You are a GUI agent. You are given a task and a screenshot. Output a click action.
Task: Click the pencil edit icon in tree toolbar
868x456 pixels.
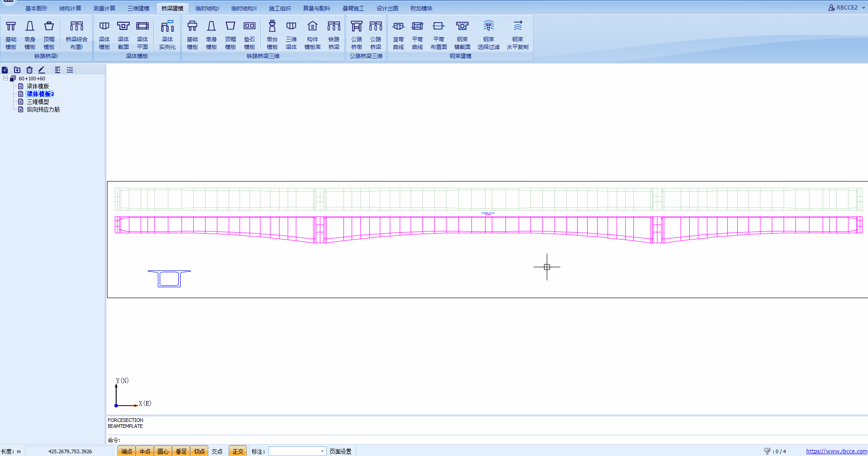(41, 70)
